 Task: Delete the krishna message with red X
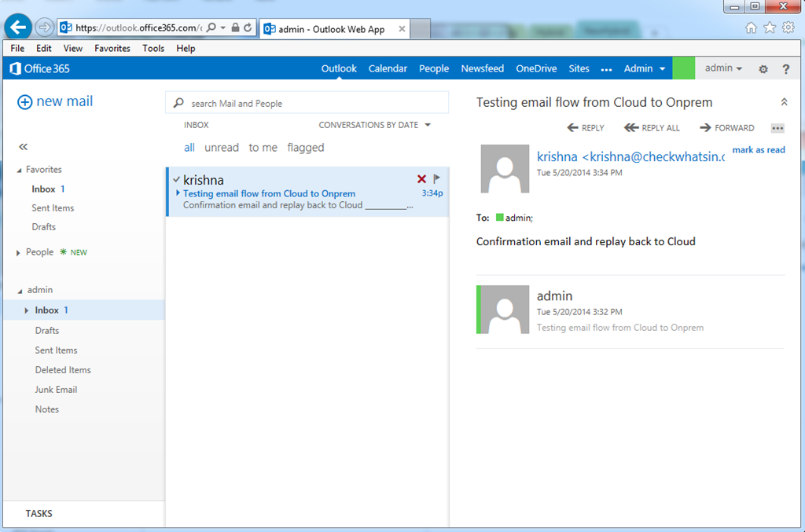coord(421,179)
